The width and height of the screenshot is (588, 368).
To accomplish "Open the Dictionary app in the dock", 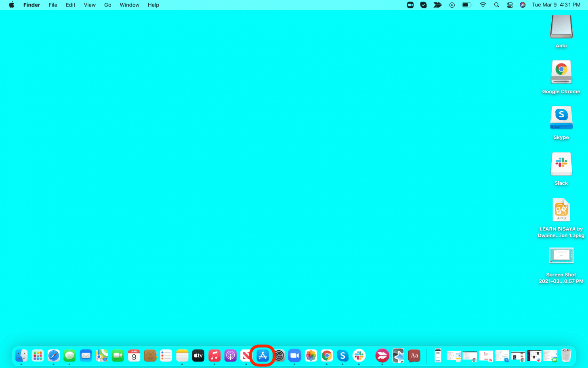I will click(x=414, y=356).
